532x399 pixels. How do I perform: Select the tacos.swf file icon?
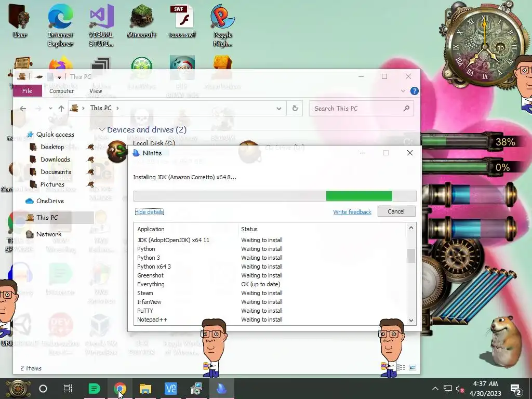(182, 20)
